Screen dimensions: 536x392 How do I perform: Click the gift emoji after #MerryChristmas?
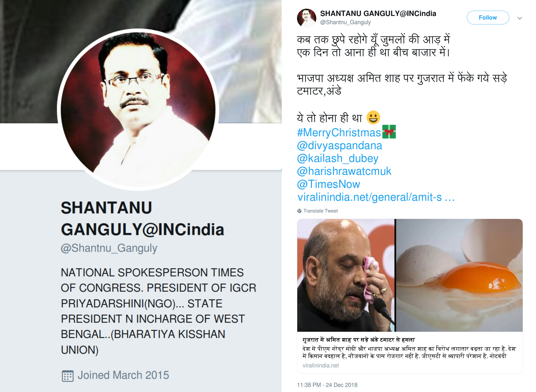[x=389, y=131]
